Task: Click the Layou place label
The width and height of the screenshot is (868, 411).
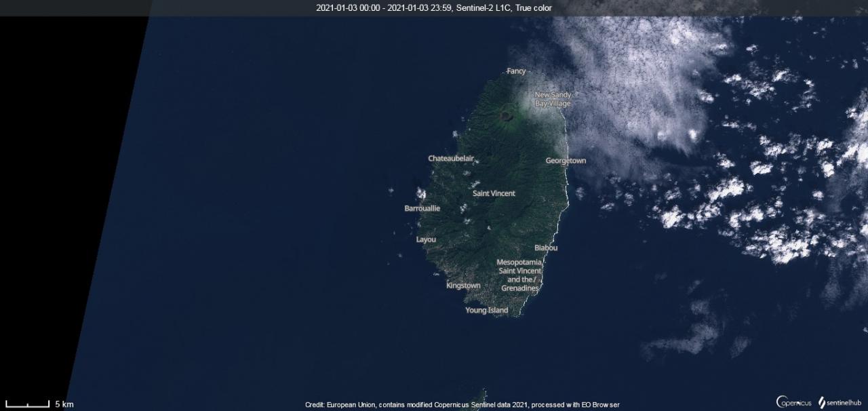Action: coord(426,239)
